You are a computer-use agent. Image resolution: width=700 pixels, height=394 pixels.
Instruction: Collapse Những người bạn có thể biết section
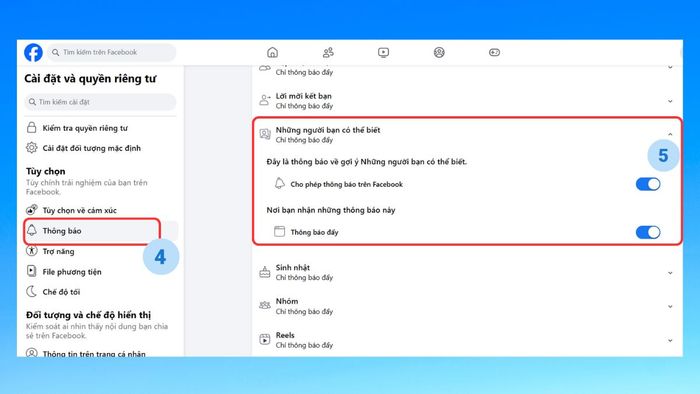click(670, 134)
